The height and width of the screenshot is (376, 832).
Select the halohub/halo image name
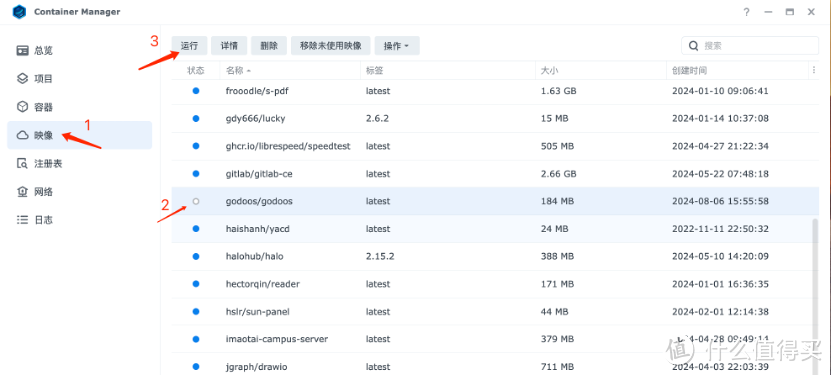pyautogui.click(x=255, y=257)
